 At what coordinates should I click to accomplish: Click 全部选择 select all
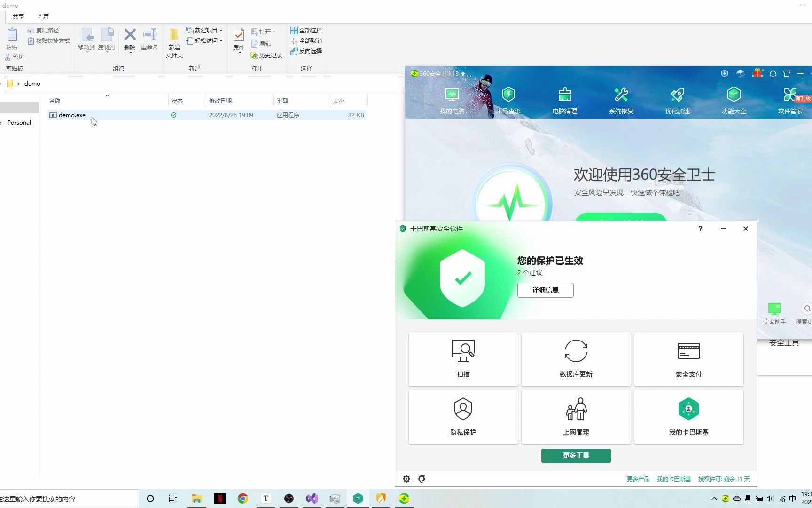click(x=306, y=30)
